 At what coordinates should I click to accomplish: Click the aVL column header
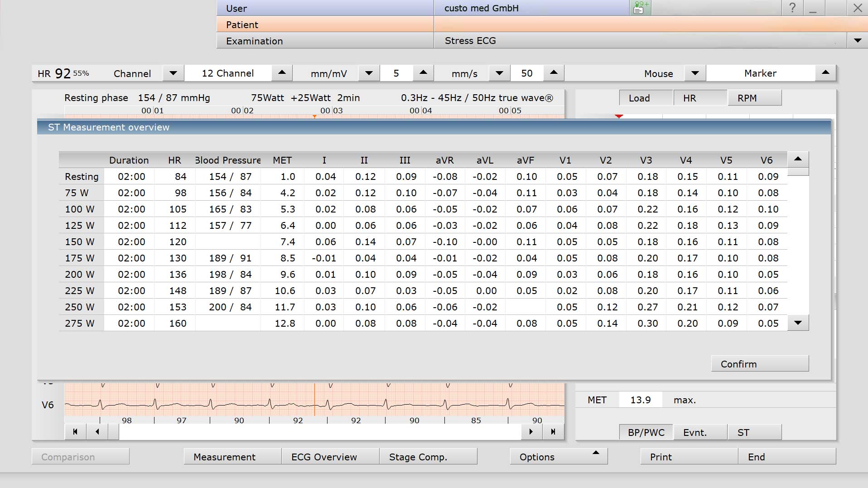(485, 160)
